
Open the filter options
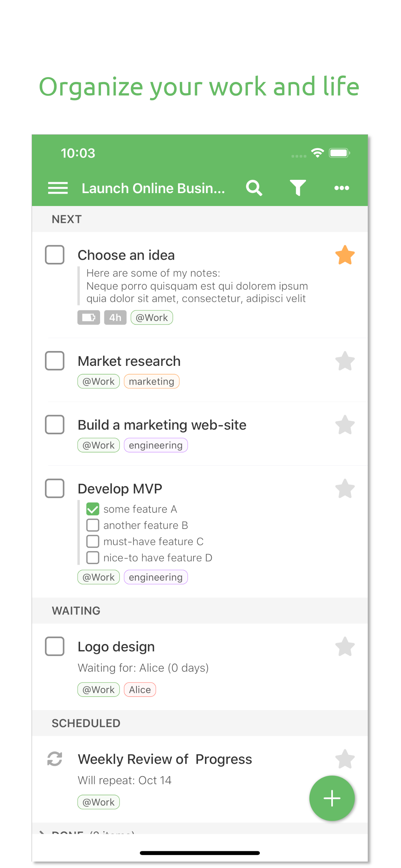[298, 188]
